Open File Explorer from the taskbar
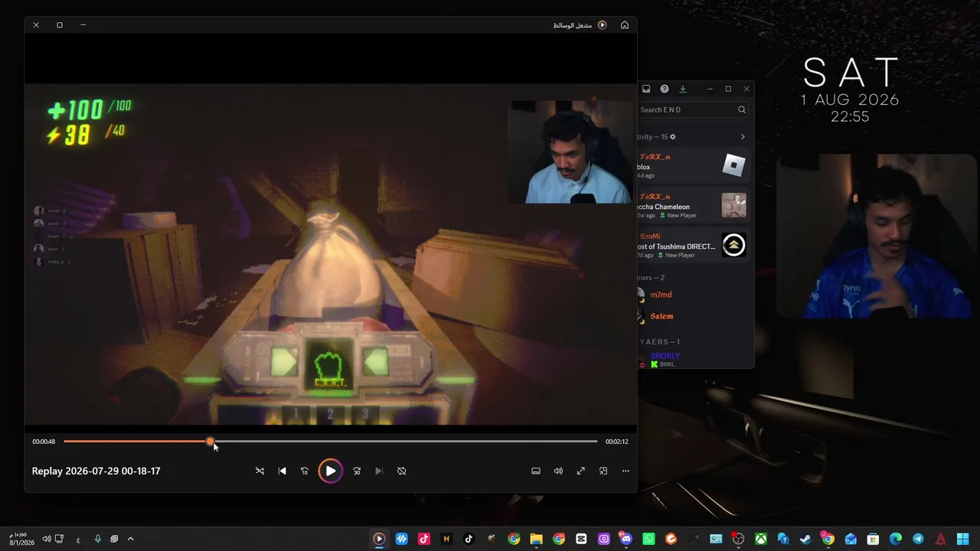 point(536,539)
